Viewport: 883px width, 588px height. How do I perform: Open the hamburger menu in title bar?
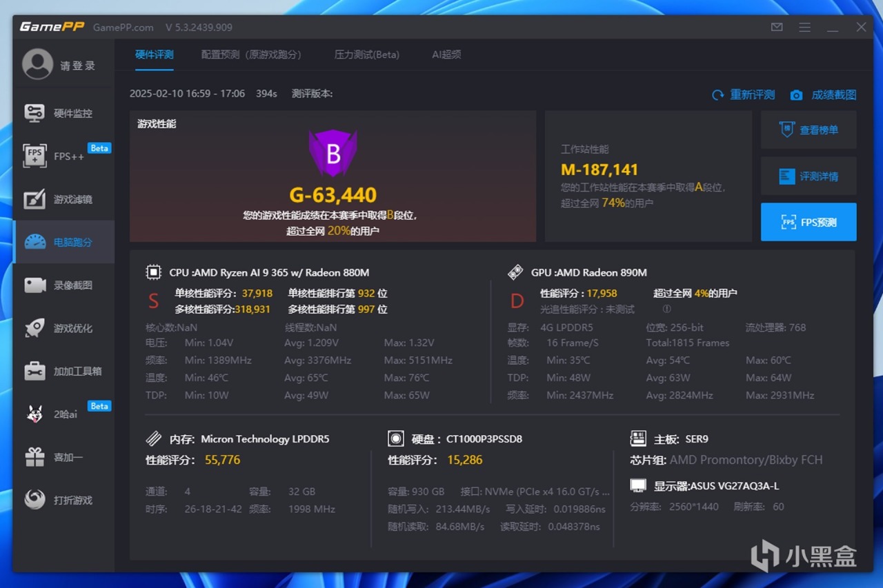point(804,28)
